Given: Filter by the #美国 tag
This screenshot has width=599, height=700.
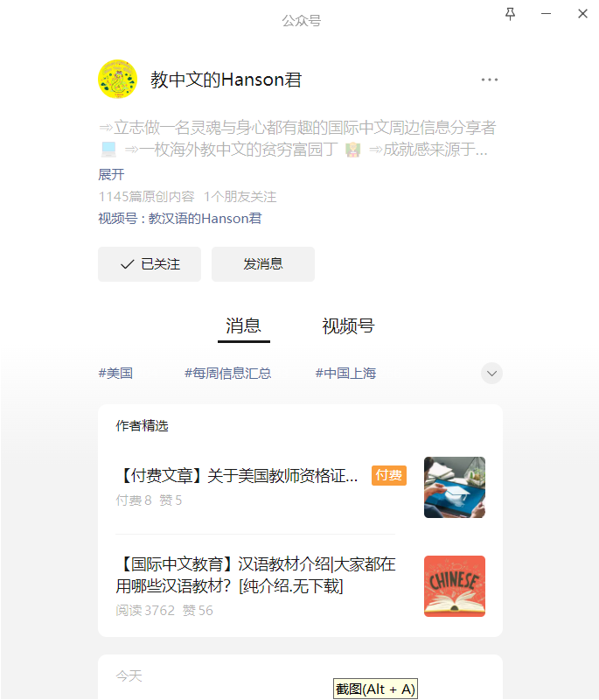Looking at the screenshot, I should [x=115, y=374].
